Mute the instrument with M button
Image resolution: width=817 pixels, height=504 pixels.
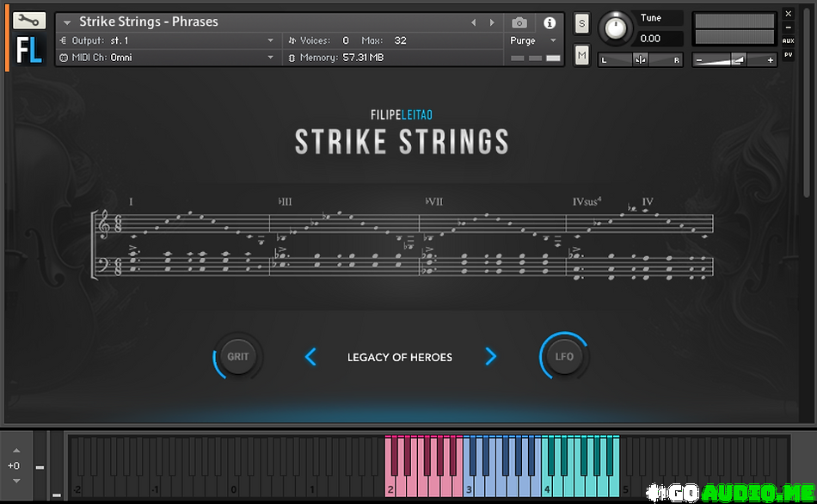click(582, 55)
